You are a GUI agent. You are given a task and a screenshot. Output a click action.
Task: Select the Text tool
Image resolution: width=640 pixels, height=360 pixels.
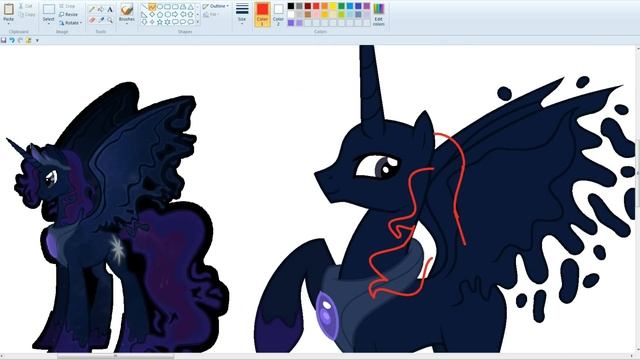[110, 9]
